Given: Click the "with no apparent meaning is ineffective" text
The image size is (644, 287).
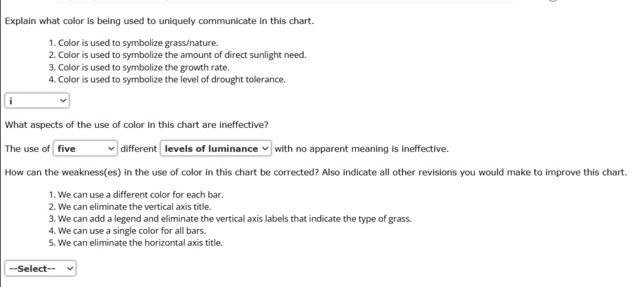Looking at the screenshot, I should (x=362, y=149).
